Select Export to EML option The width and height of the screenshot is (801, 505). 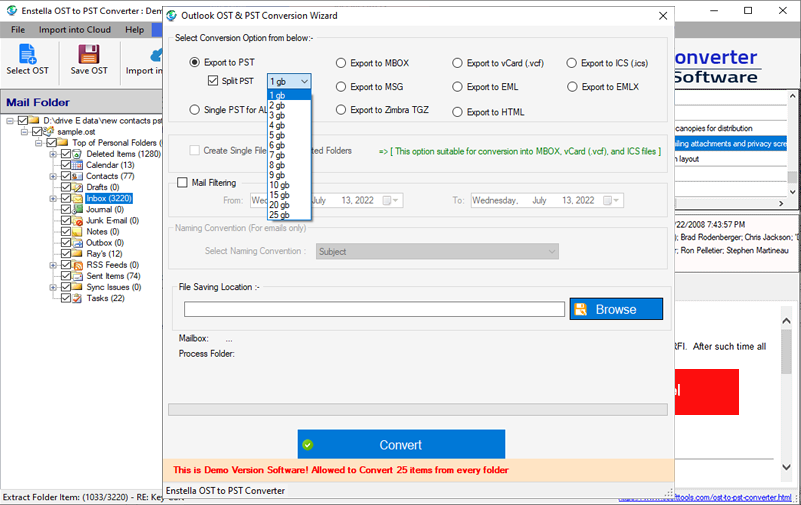[457, 87]
